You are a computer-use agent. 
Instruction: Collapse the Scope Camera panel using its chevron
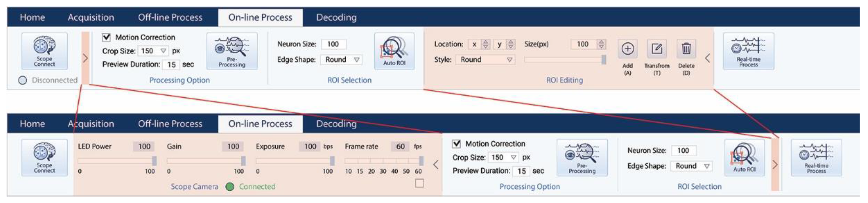point(436,165)
